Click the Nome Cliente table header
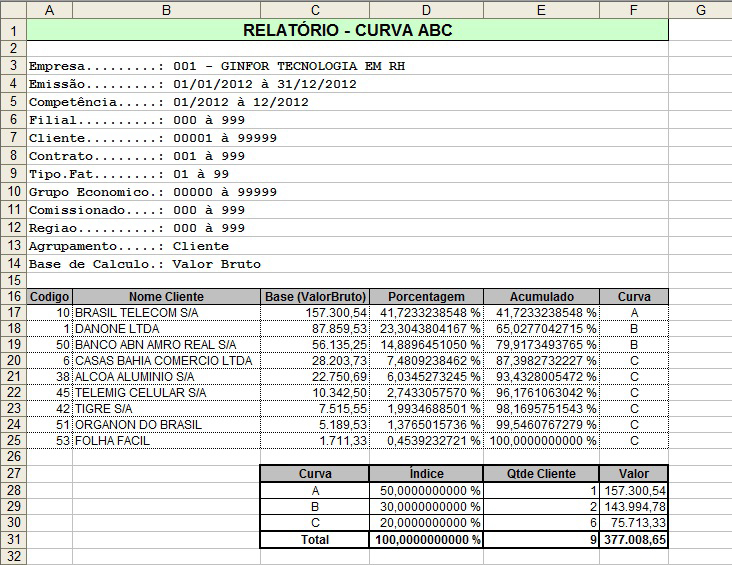Image resolution: width=732 pixels, height=565 pixels. tap(166, 297)
